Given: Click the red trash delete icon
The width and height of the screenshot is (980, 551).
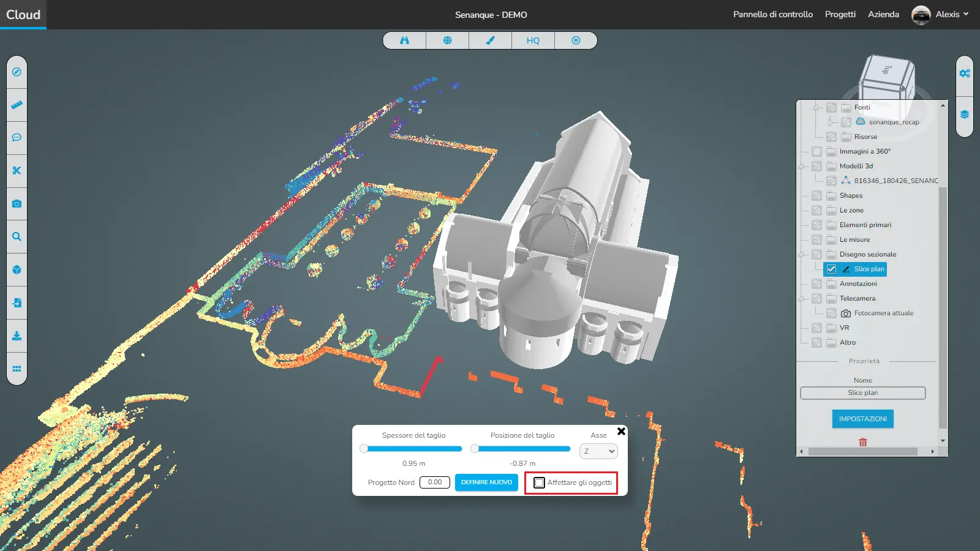Looking at the screenshot, I should (863, 442).
